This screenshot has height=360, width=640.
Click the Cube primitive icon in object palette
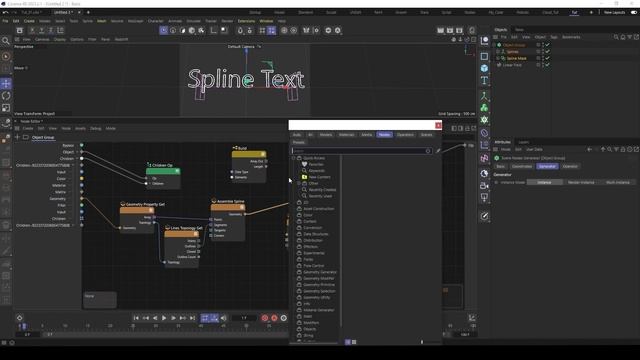pyautogui.click(x=484, y=68)
